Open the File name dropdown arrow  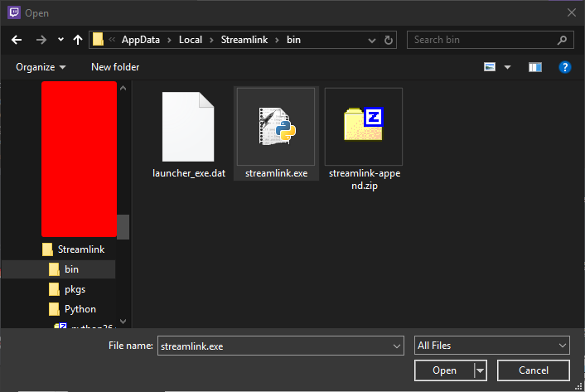[x=397, y=346]
